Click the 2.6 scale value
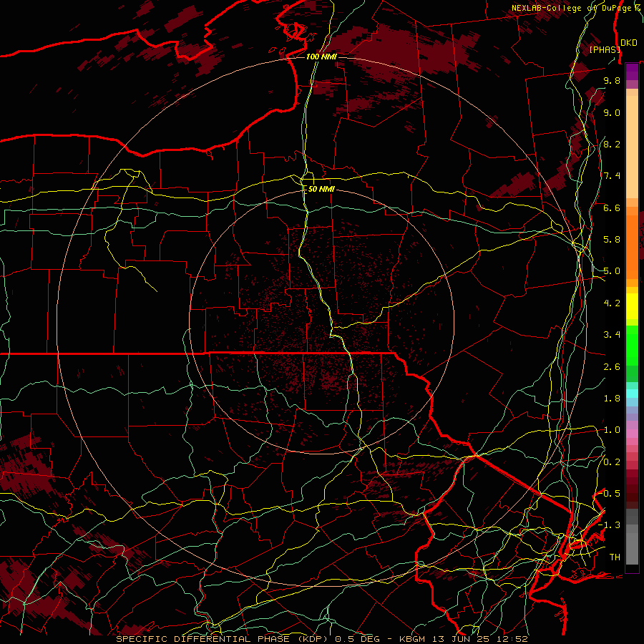 (612, 366)
